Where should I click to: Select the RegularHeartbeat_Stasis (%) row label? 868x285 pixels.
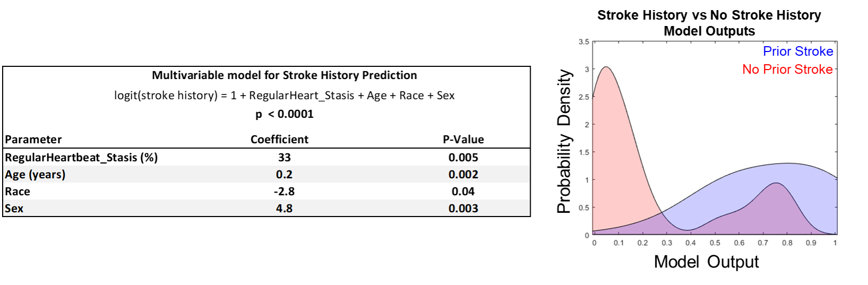coord(81,158)
